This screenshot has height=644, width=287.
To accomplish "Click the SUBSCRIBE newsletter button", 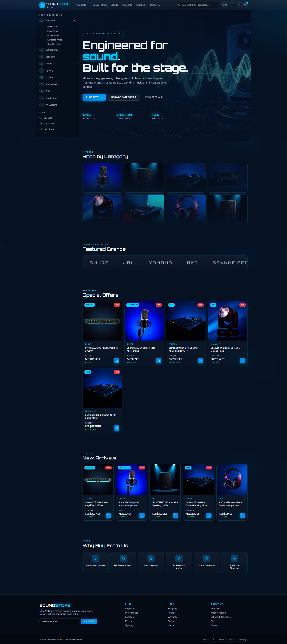I will [89, 621].
